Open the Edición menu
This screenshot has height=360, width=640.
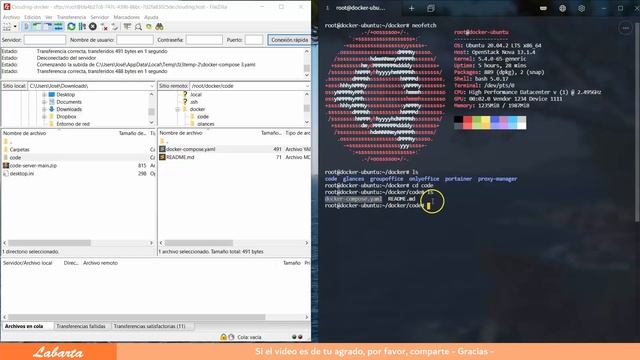tap(32, 17)
